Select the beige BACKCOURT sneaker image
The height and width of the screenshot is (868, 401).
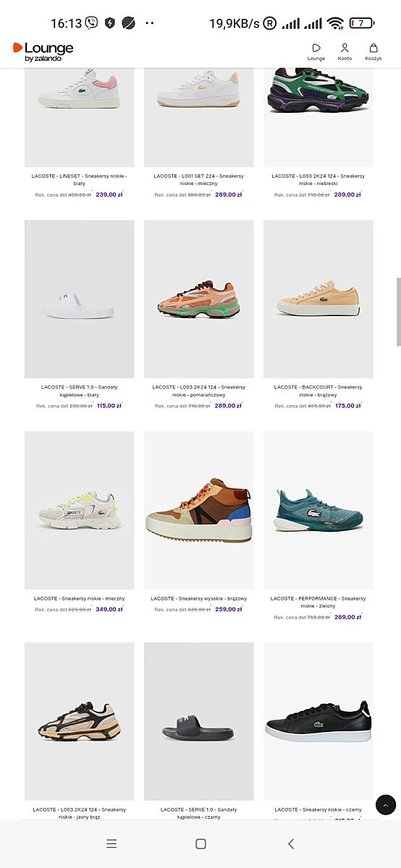pos(318,299)
